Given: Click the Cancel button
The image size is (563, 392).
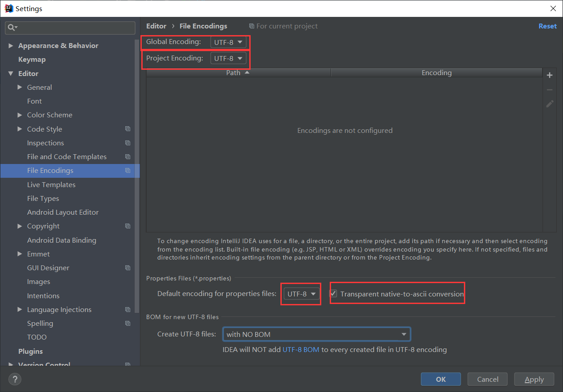Looking at the screenshot, I should (487, 379).
